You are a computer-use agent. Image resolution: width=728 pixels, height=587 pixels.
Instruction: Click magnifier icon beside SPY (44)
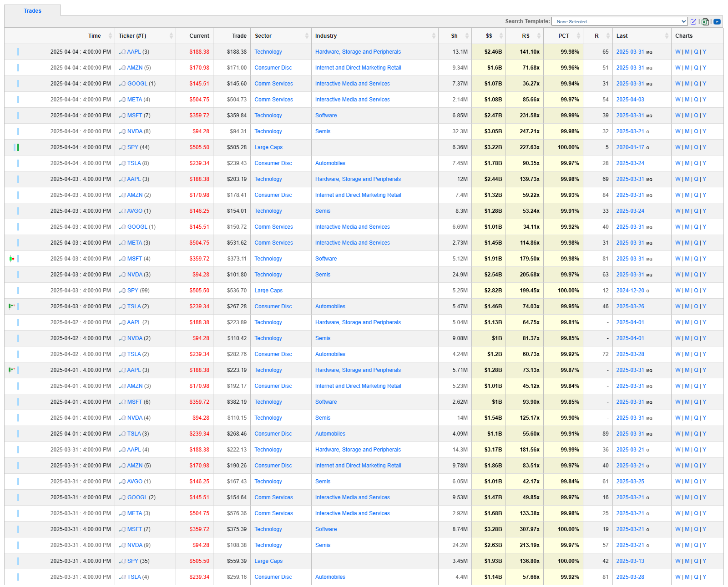pos(122,148)
